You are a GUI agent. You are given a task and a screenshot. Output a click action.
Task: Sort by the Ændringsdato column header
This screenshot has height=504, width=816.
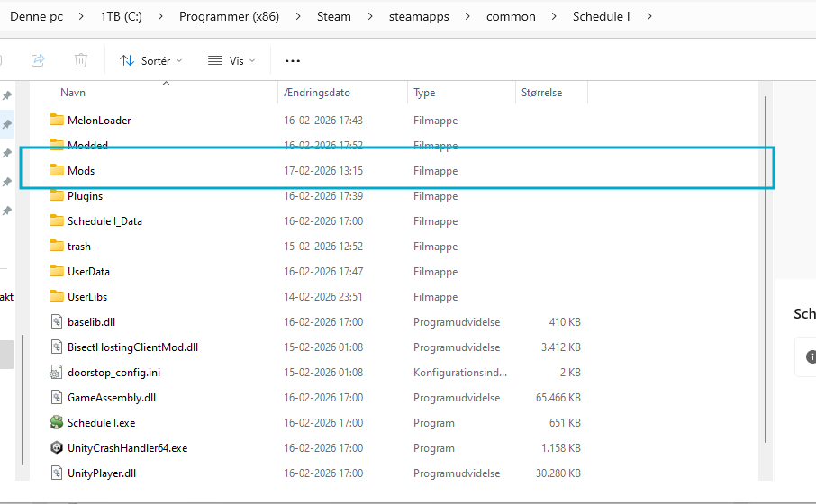click(317, 93)
